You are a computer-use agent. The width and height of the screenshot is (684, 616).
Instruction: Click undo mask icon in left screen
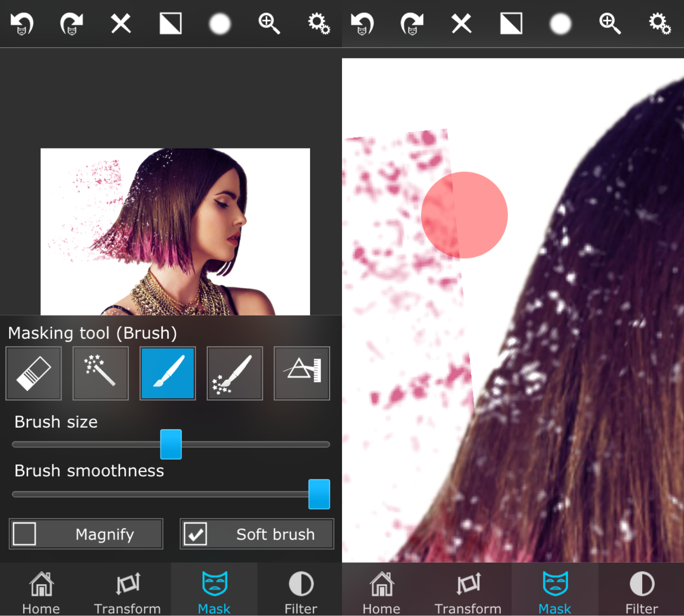click(22, 24)
